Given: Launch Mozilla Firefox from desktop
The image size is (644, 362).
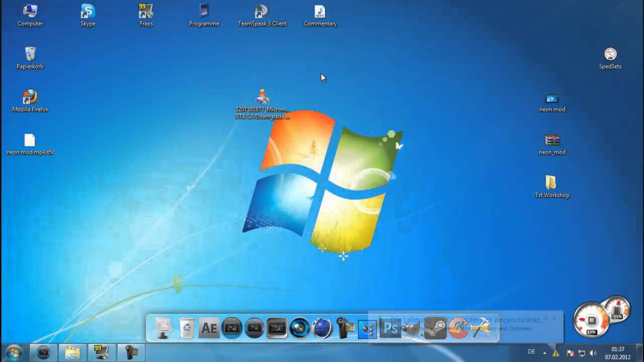Looking at the screenshot, I should pyautogui.click(x=30, y=101).
